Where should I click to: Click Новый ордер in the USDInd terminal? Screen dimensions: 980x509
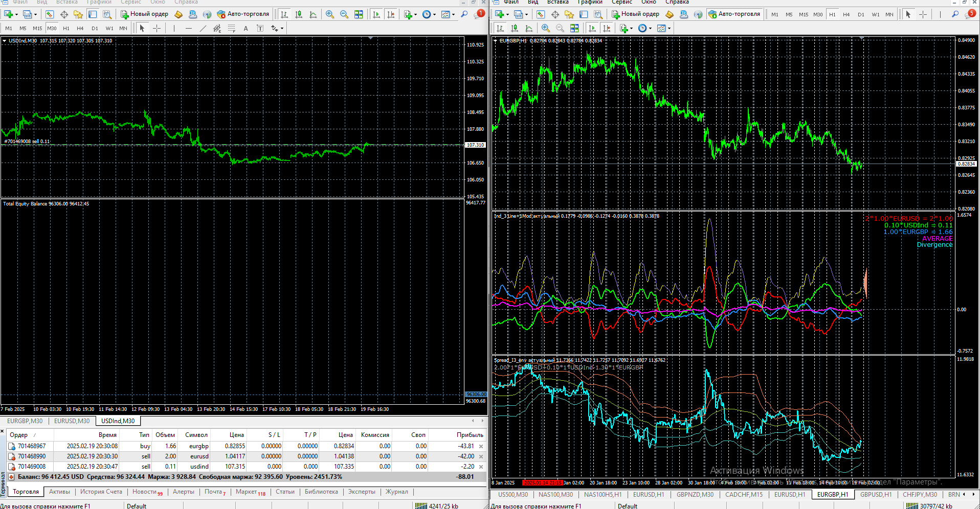click(x=144, y=14)
